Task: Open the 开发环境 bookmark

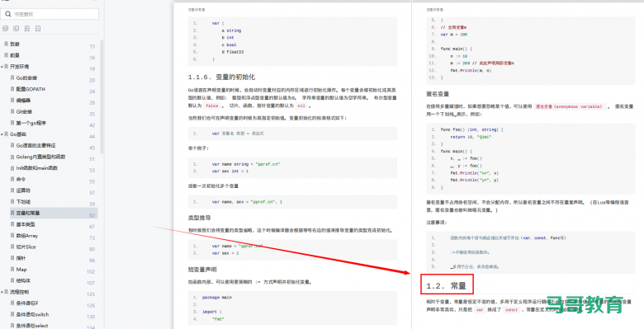Action: (x=19, y=67)
